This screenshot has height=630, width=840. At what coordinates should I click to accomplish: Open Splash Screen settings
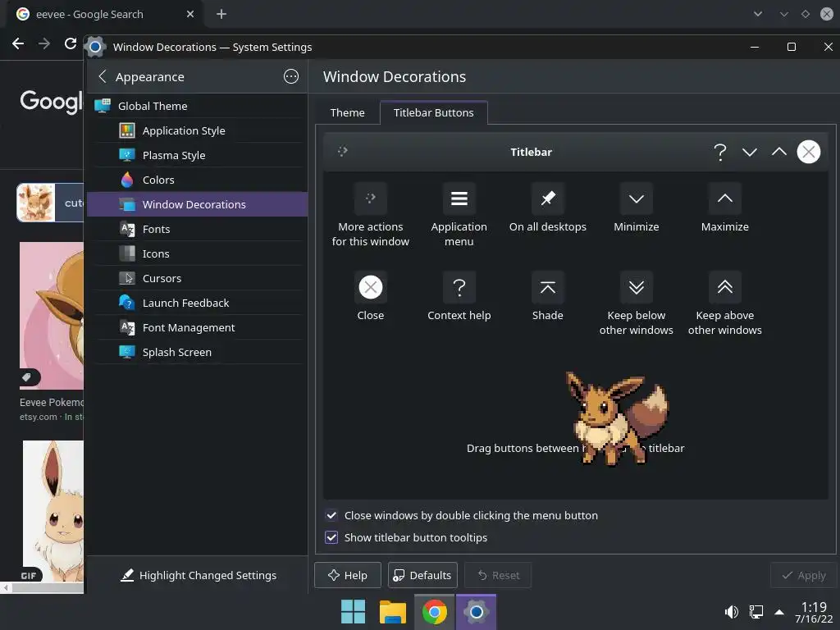pyautogui.click(x=197, y=353)
